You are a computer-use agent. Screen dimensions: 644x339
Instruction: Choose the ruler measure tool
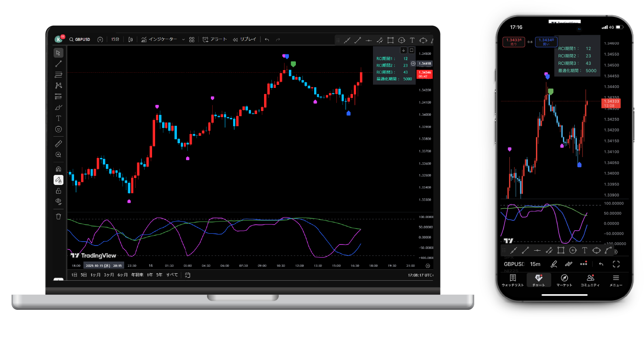coord(58,144)
